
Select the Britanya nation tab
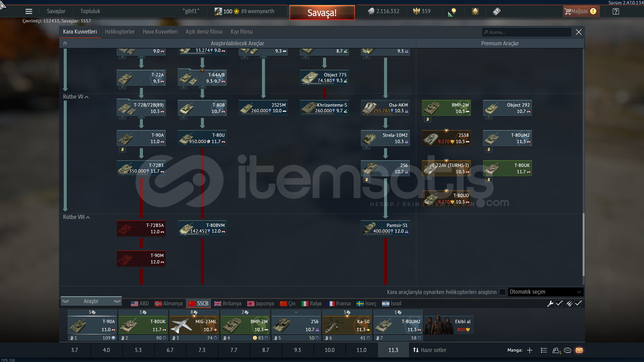point(228,304)
